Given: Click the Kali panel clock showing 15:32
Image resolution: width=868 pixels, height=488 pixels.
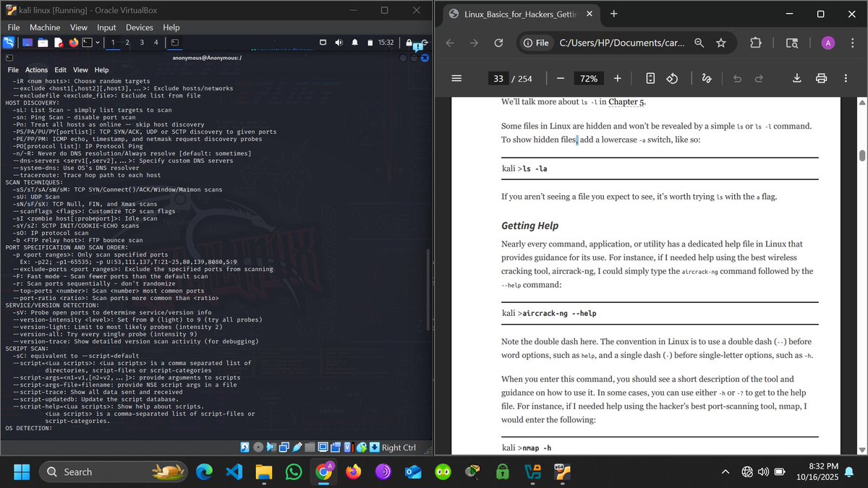Looking at the screenshot, I should coord(386,43).
